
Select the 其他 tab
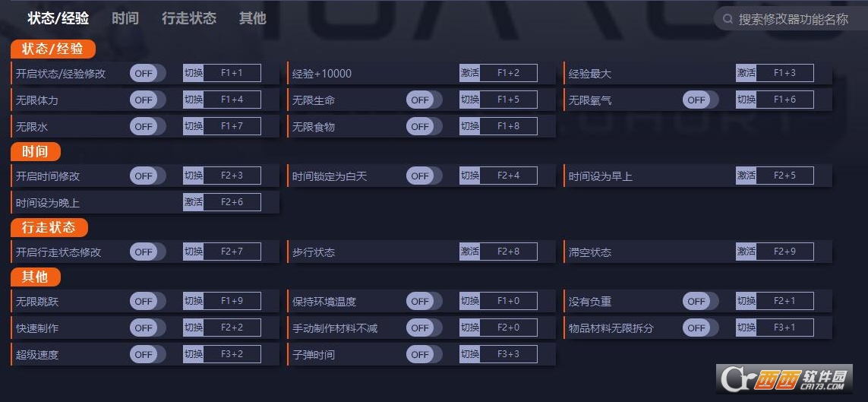[252, 18]
